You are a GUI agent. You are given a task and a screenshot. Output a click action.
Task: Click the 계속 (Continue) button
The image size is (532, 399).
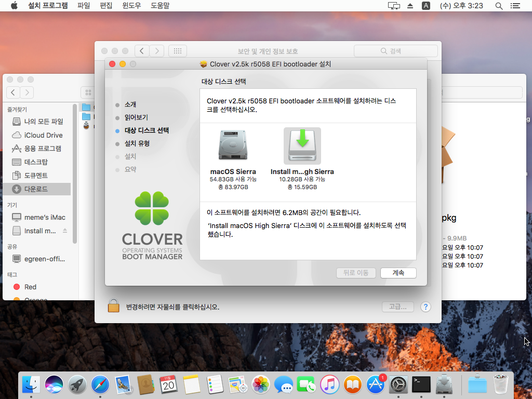pyautogui.click(x=398, y=273)
